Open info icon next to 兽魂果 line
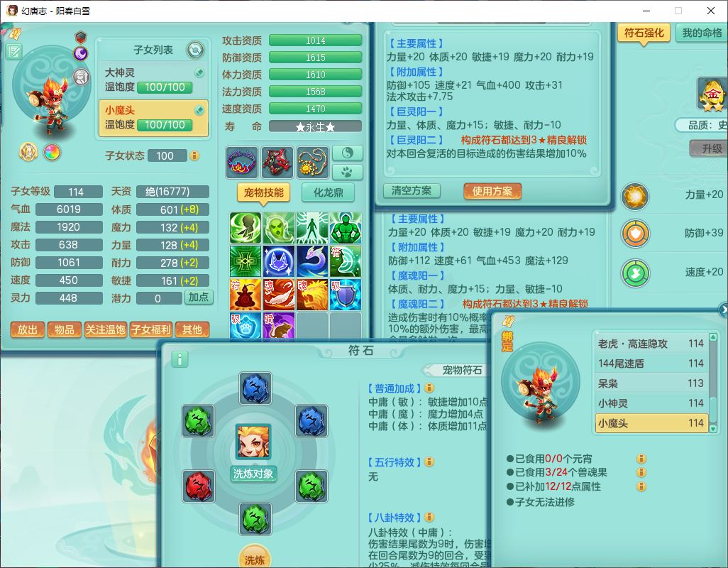Viewport: 728px width, 568px height. pyautogui.click(x=641, y=472)
